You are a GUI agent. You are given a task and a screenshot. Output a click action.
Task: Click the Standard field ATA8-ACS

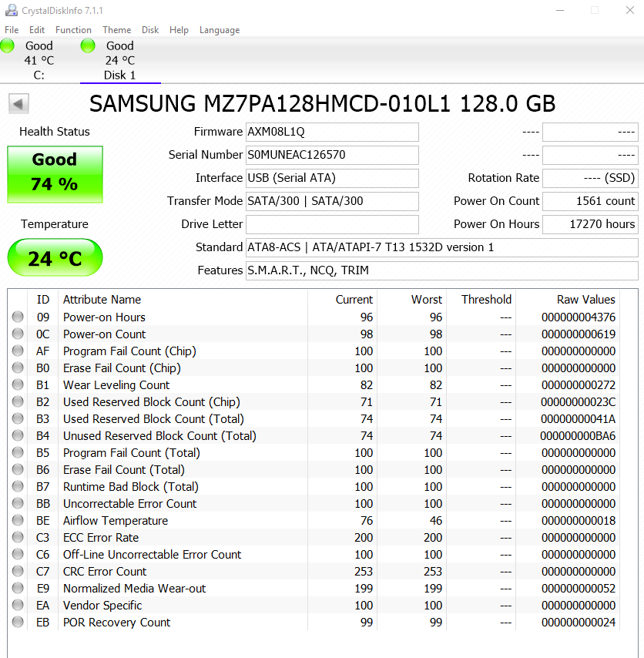pyautogui.click(x=441, y=247)
